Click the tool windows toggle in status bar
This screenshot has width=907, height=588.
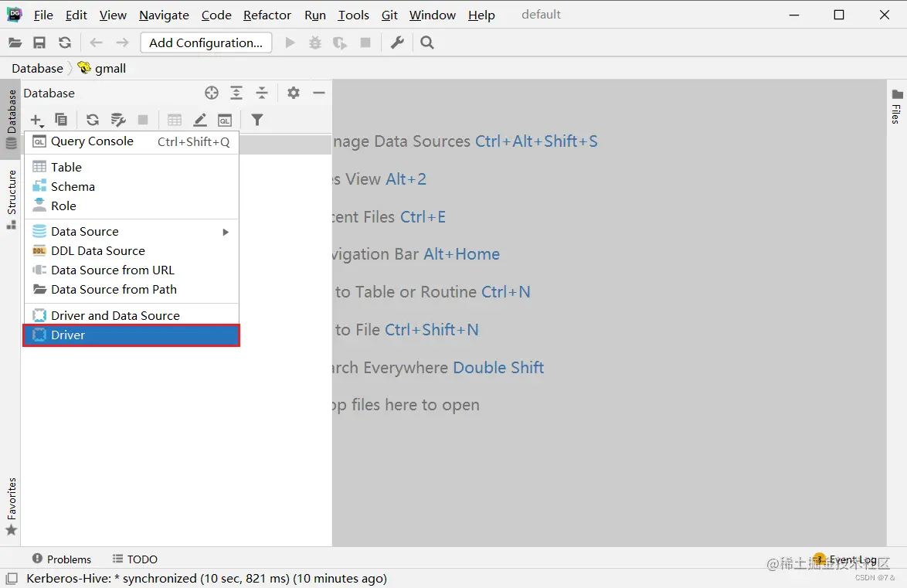click(x=12, y=578)
